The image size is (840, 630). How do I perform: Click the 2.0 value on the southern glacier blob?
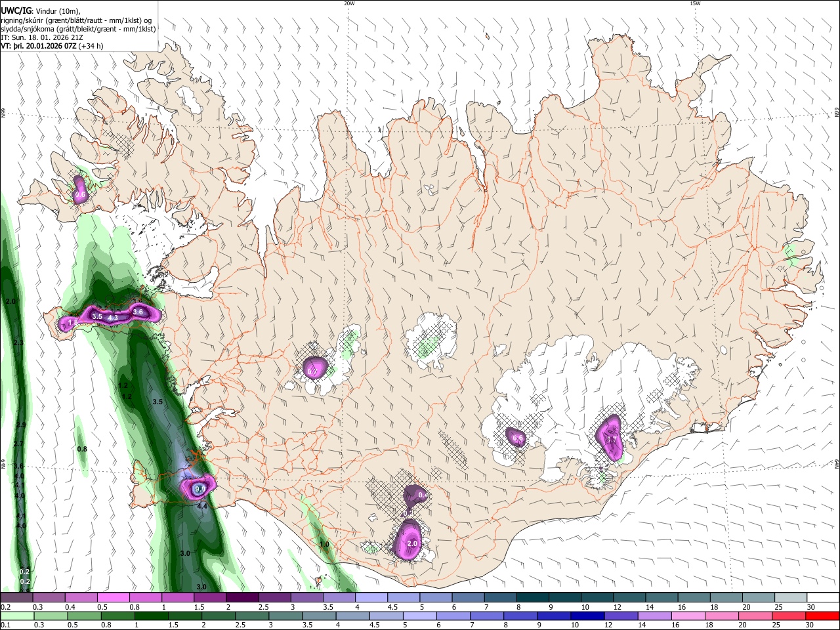(413, 544)
